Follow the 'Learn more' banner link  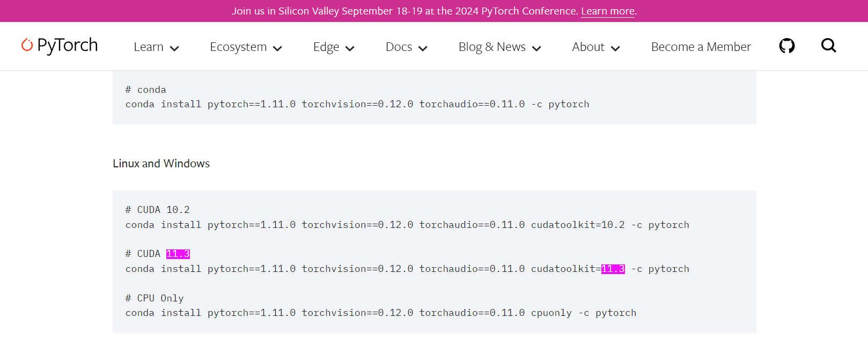coord(608,11)
